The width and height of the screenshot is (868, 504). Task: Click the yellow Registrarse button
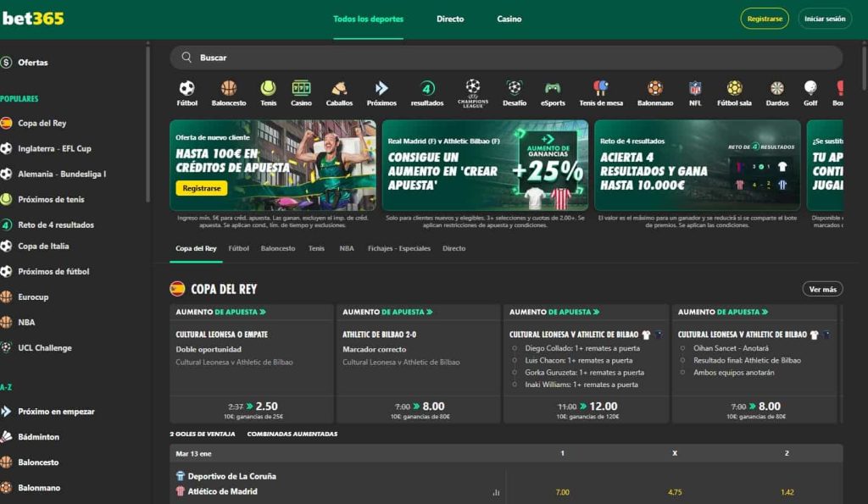pos(764,17)
